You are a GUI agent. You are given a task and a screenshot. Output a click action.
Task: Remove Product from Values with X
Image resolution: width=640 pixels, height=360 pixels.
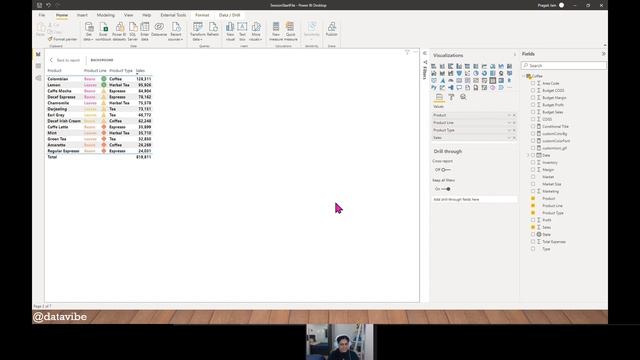(514, 115)
